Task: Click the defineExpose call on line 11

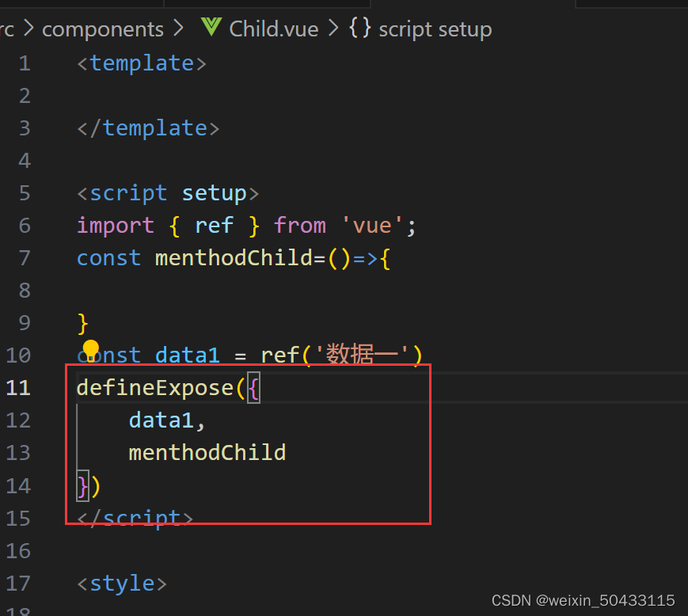Action: 155,388
